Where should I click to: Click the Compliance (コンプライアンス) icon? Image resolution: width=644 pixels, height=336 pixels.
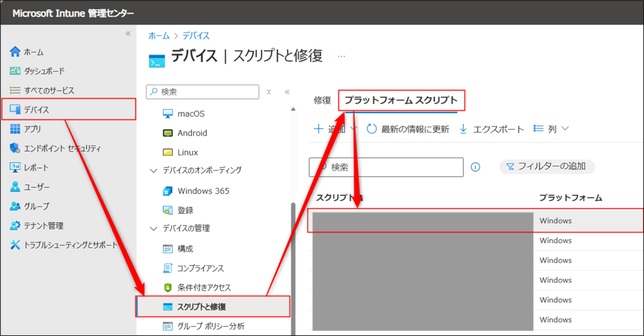pos(167,268)
